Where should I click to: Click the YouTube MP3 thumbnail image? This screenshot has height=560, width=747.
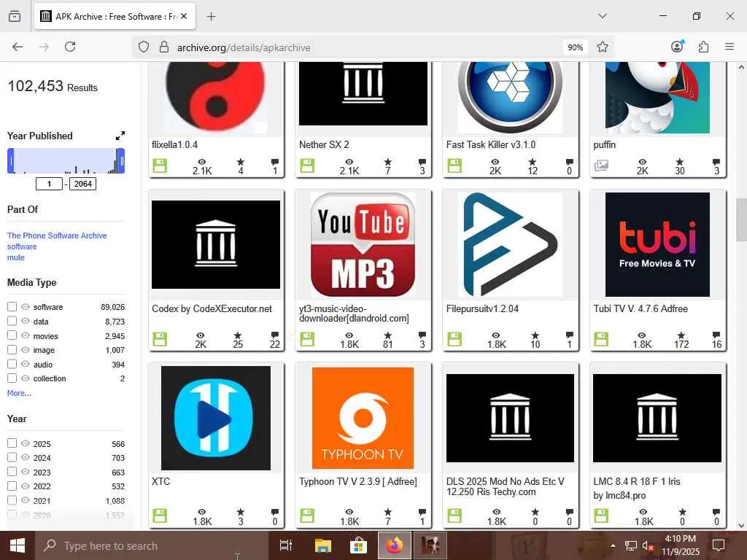coord(363,245)
